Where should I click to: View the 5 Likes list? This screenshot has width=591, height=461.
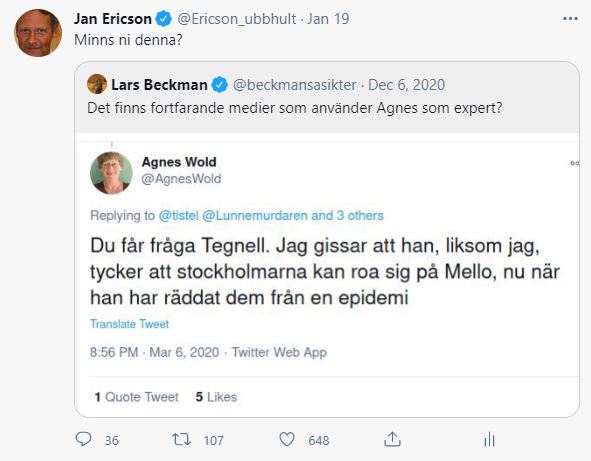point(216,397)
